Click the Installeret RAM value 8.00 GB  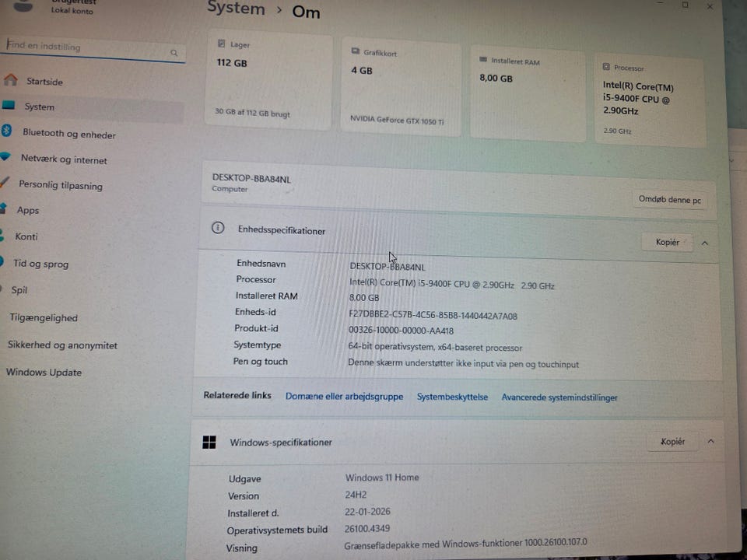click(x=364, y=298)
